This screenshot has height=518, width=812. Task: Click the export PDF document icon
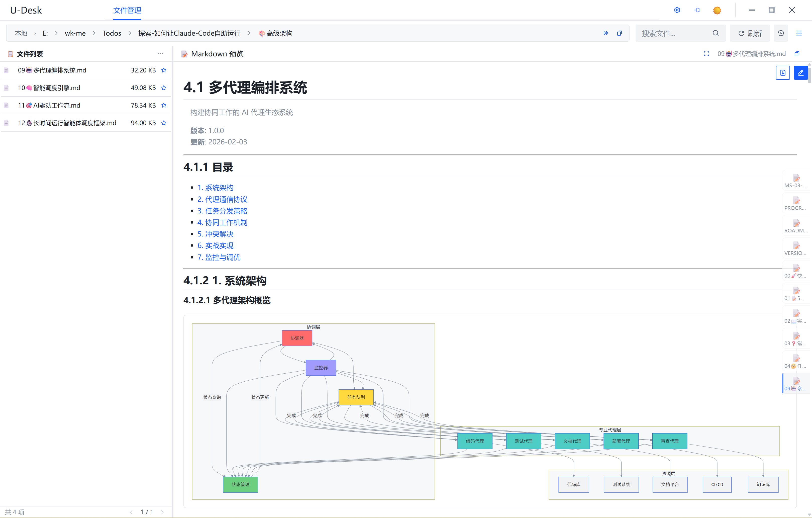[783, 72]
